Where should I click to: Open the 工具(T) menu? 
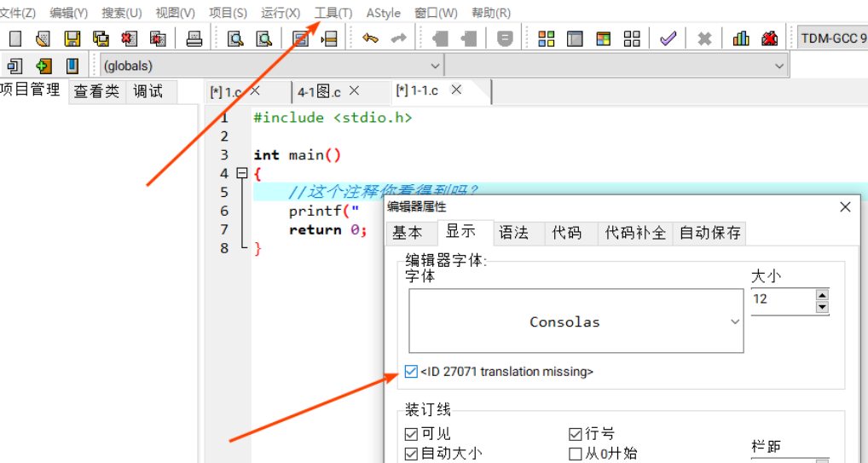point(333,13)
